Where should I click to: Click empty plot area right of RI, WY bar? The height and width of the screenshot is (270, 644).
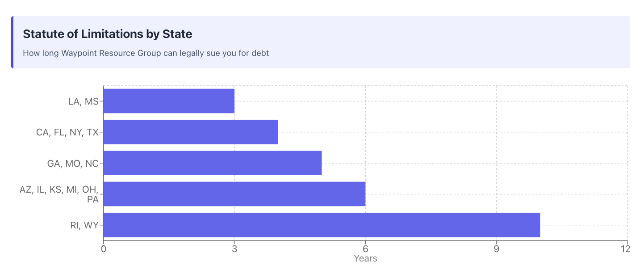tap(584, 225)
